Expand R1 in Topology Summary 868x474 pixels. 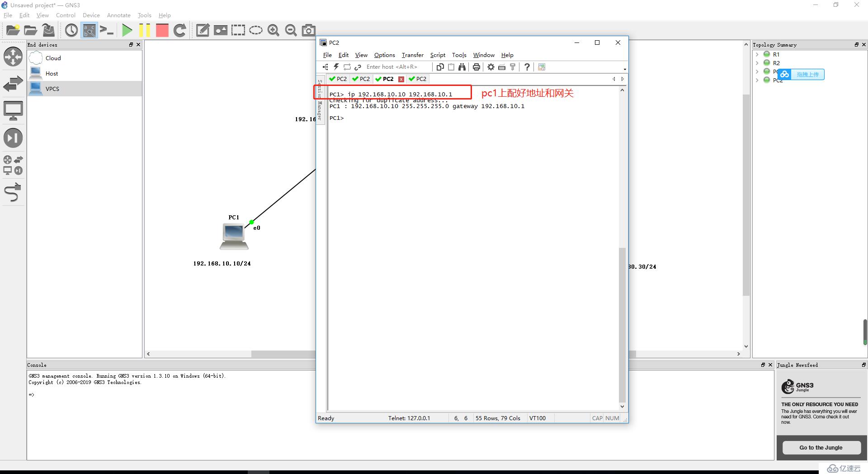click(x=757, y=54)
